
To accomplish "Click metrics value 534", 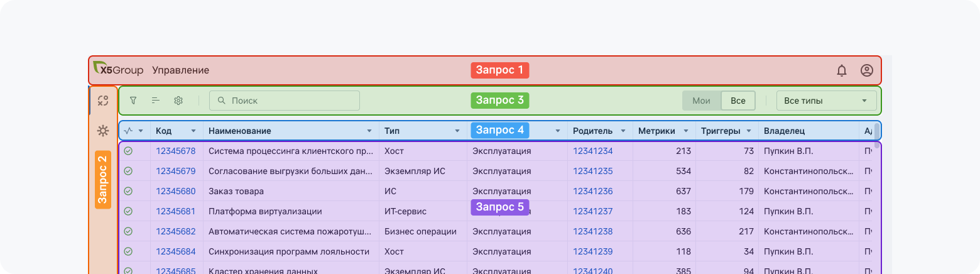I will click(683, 171).
